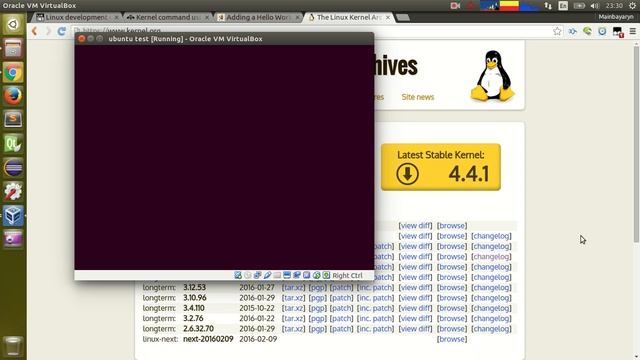The width and height of the screenshot is (640, 360).
Task: Switch to the Linux development tab
Action: [x=77, y=17]
